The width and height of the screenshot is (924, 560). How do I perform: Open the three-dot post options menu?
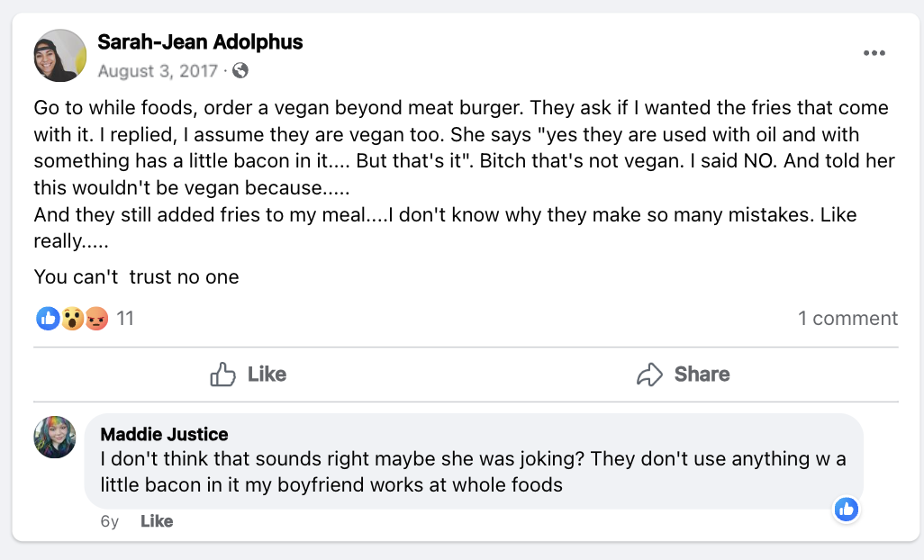[874, 53]
